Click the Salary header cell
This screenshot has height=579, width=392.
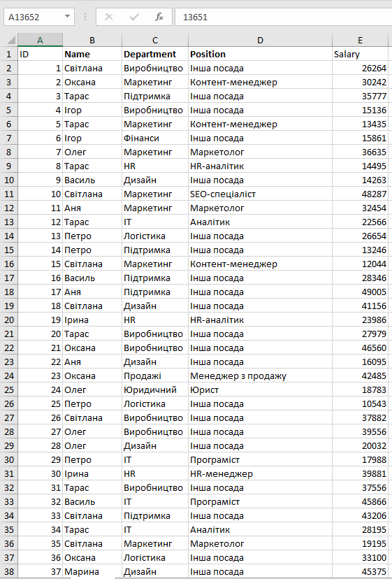(x=361, y=55)
